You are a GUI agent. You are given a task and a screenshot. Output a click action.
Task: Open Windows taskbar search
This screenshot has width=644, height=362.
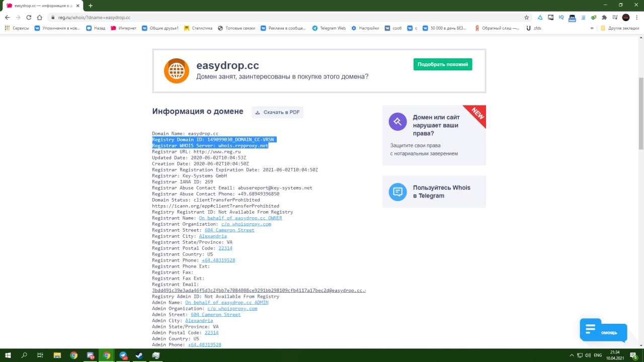tap(24, 355)
